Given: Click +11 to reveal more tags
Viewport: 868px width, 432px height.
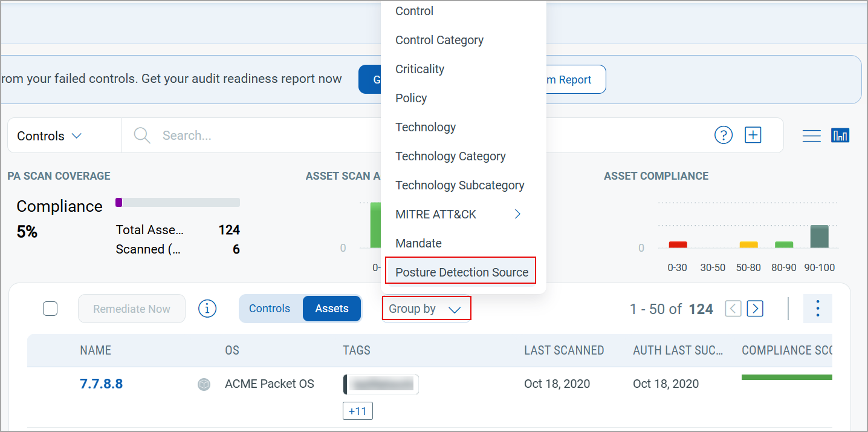Looking at the screenshot, I should coord(357,411).
